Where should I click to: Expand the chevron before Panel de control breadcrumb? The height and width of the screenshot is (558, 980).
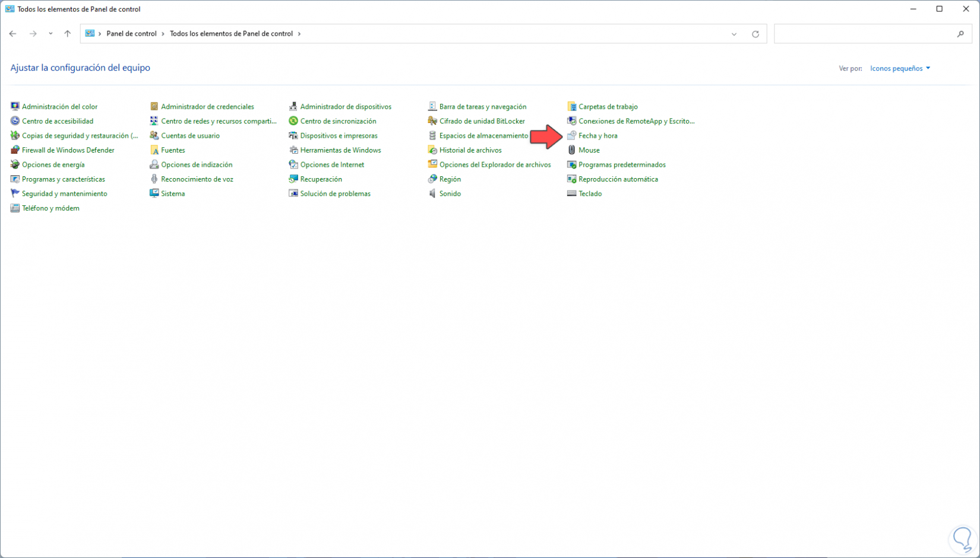100,34
